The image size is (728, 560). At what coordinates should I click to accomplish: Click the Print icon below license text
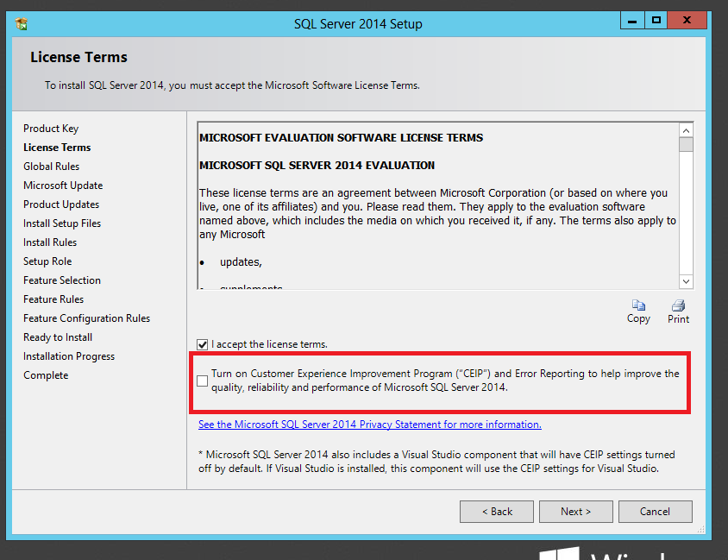click(678, 305)
